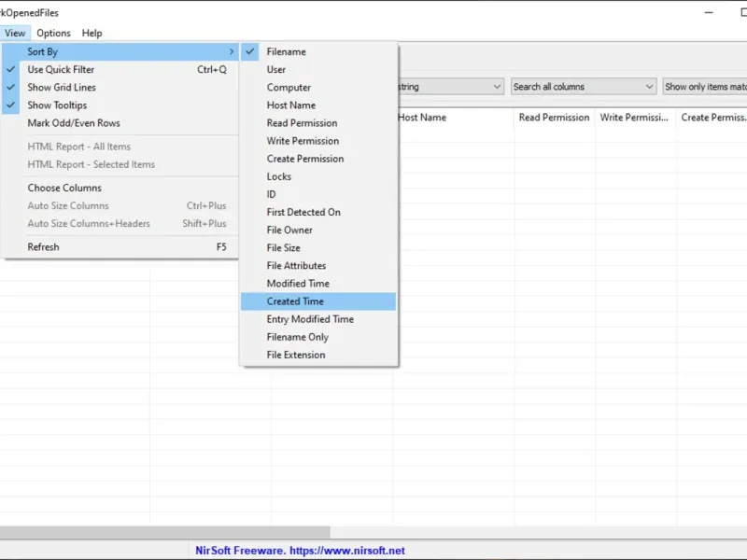Click the horizontal scrollbar thumb
This screenshot has width=747, height=560.
click(165, 532)
